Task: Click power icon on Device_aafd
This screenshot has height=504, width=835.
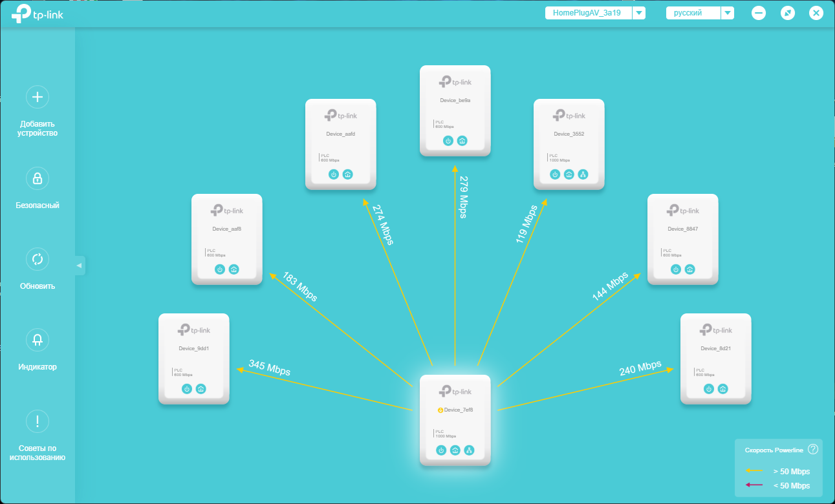Action: pyautogui.click(x=334, y=174)
